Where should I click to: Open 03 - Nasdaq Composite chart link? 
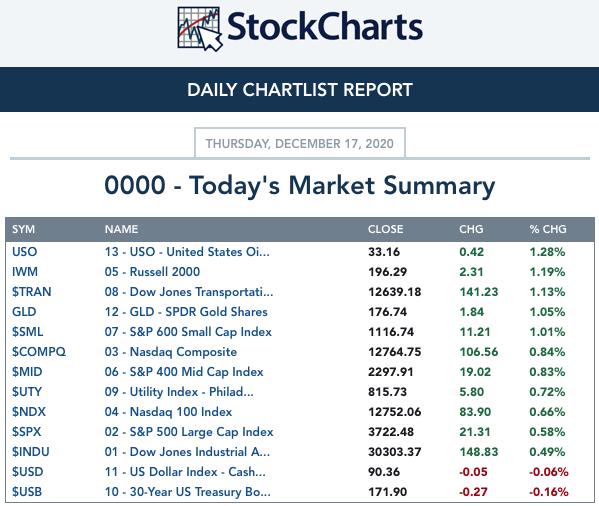click(x=171, y=352)
